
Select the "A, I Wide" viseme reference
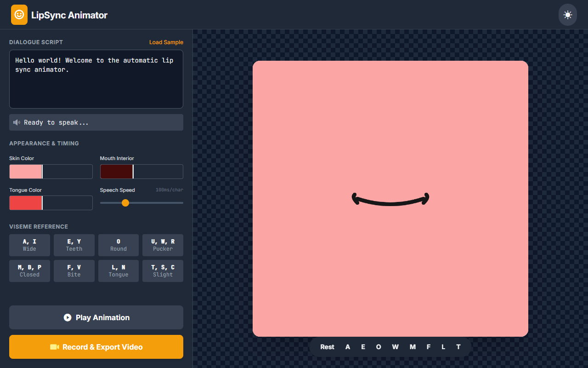point(29,245)
